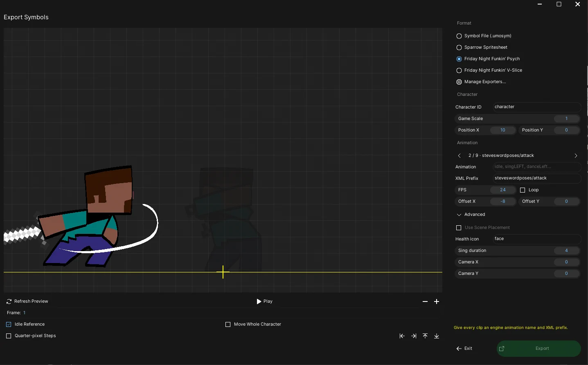Toggle Use Scene Placement checkbox
Screen dimensions: 588x365
pos(459,228)
